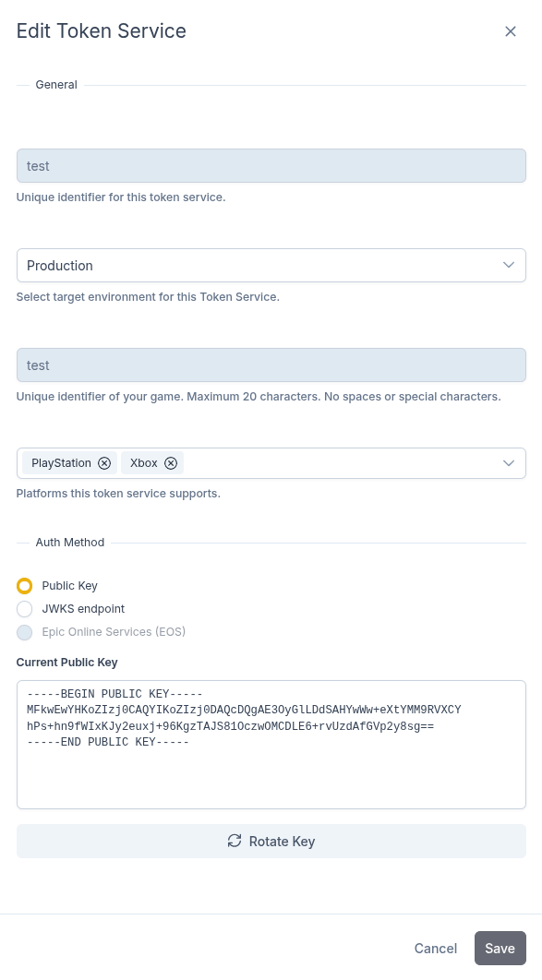Focus the Current Public Key text area
This screenshot has height=980, width=542.
tap(271, 745)
